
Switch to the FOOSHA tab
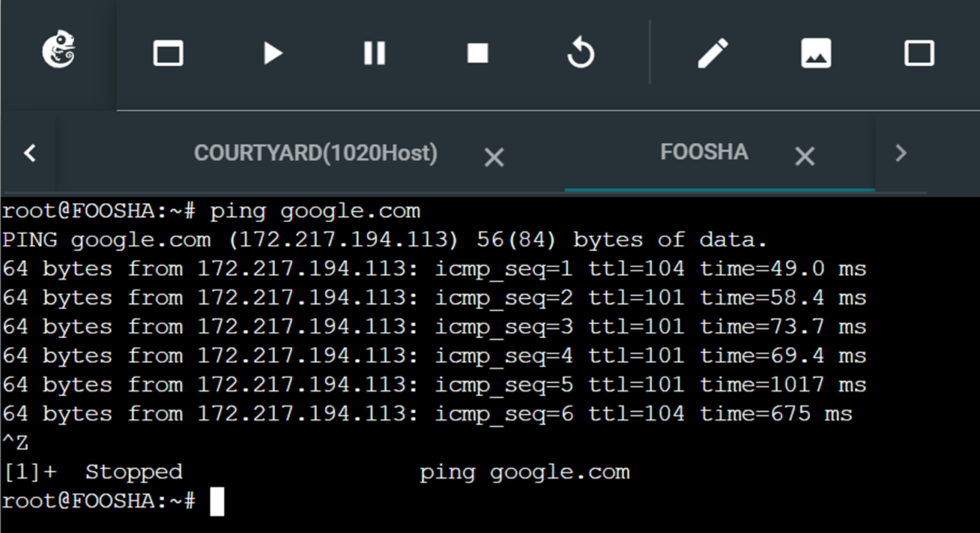[x=704, y=152]
